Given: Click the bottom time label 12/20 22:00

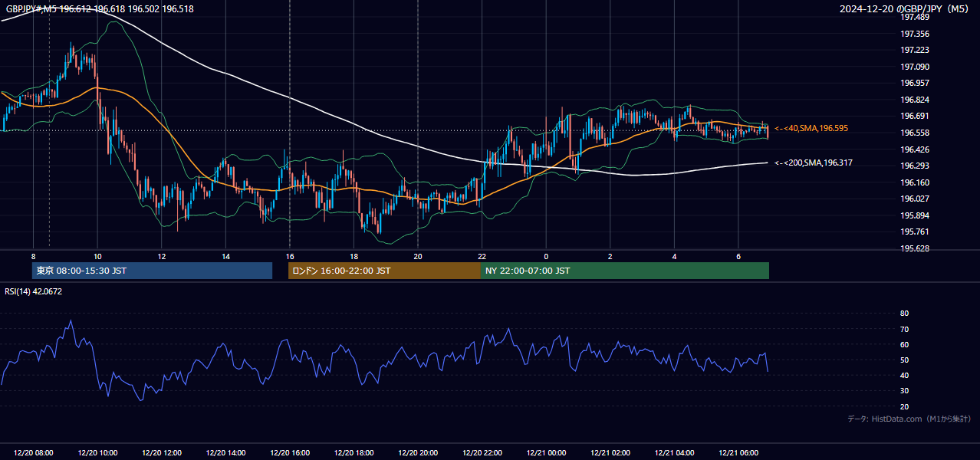Looking at the screenshot, I should coord(482,453).
